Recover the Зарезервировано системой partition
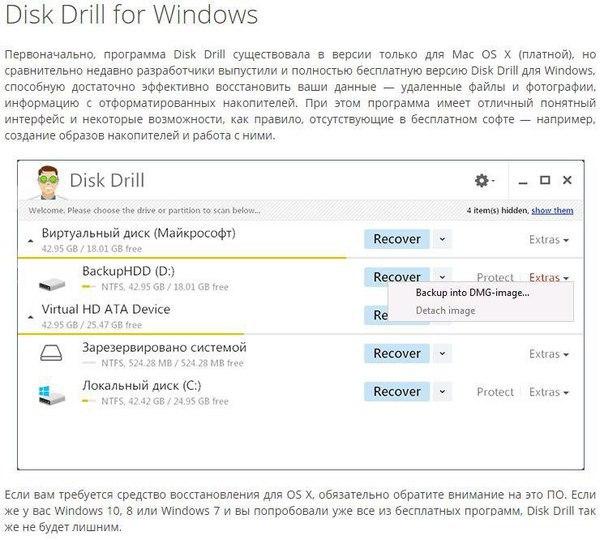 [397, 354]
